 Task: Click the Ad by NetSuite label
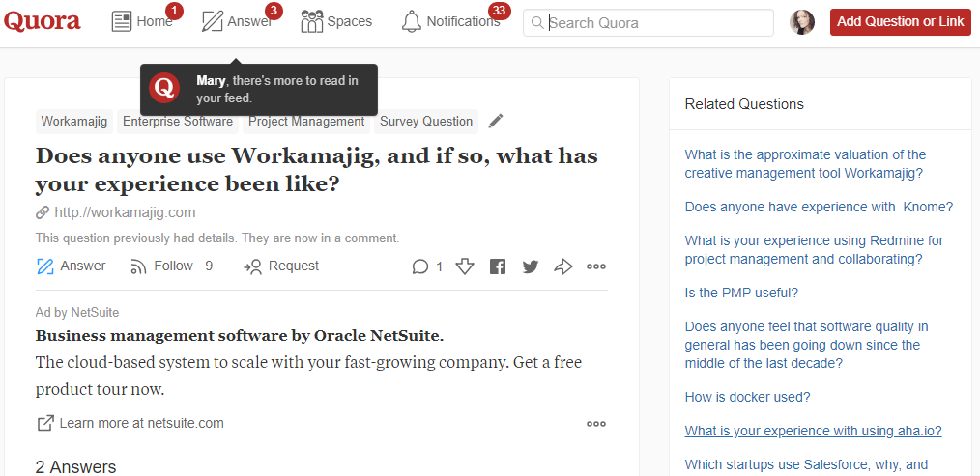(x=77, y=312)
